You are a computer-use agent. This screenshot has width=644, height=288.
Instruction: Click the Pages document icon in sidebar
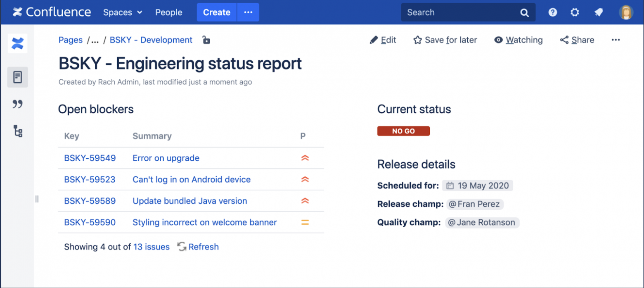[x=17, y=77]
